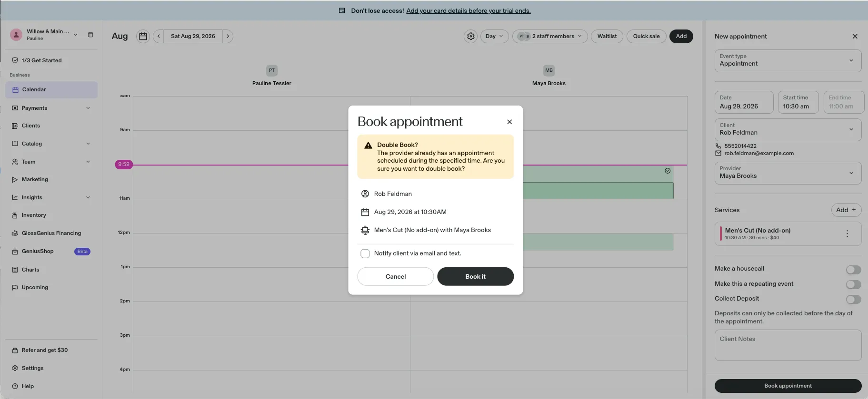Toggle the Collect Deposit switch
Screen dimensions: 868x399
pyautogui.click(x=853, y=299)
